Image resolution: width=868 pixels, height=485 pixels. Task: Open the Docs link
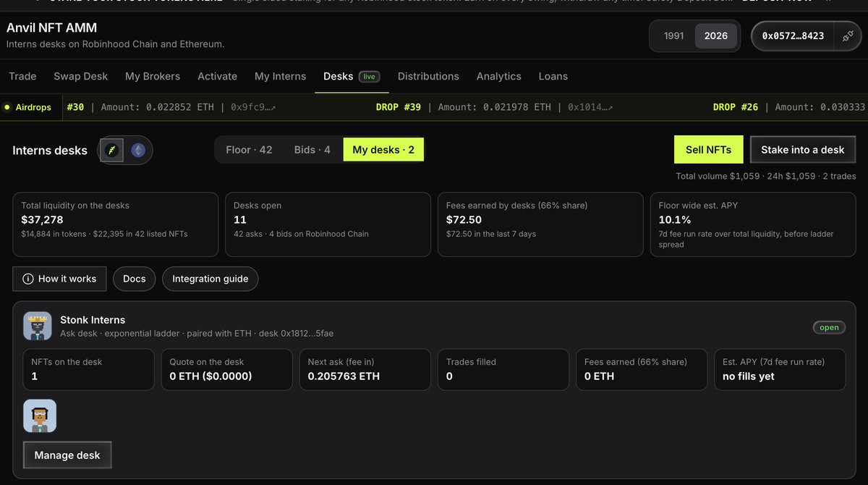(135, 279)
